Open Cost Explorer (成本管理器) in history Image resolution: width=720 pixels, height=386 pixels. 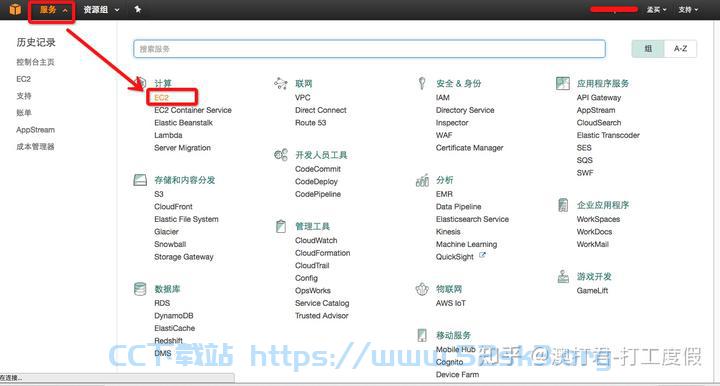pyautogui.click(x=35, y=147)
